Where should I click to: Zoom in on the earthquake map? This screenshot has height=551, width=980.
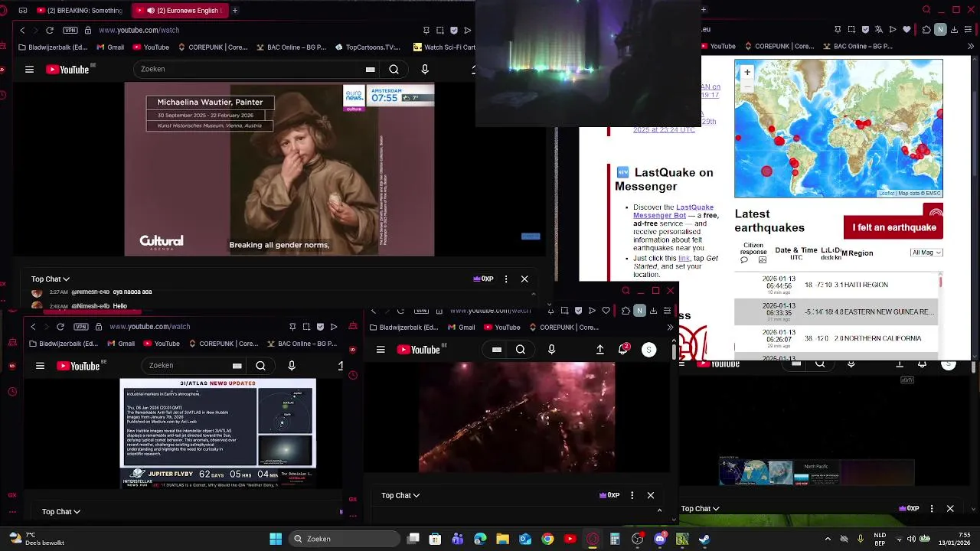(x=747, y=72)
